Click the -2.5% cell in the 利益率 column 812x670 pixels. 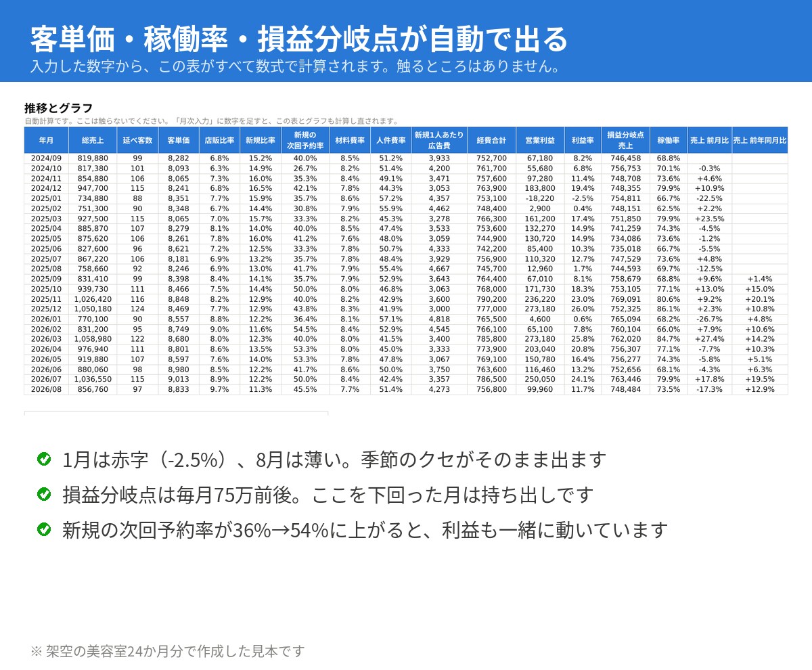[x=583, y=199]
